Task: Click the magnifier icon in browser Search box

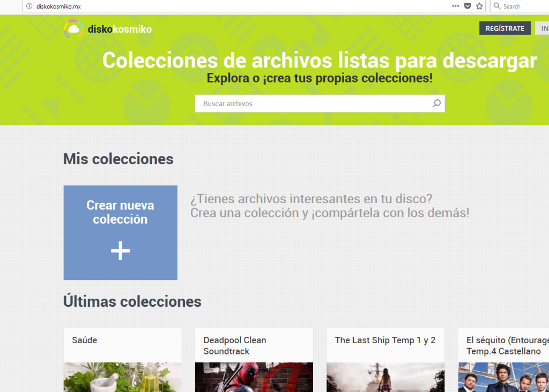Action: (497, 6)
